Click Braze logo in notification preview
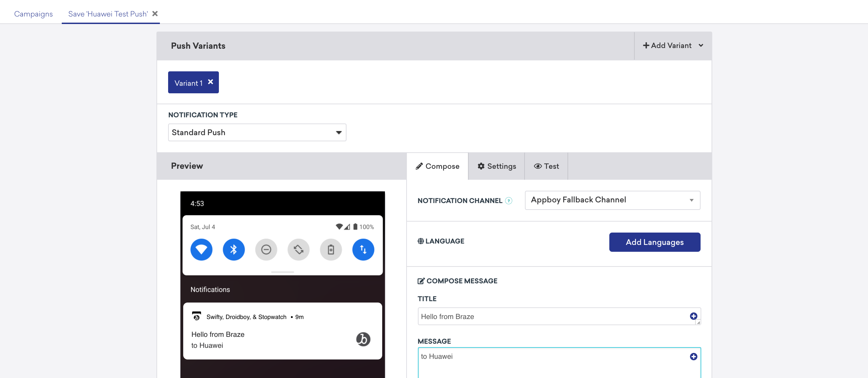 tap(363, 339)
